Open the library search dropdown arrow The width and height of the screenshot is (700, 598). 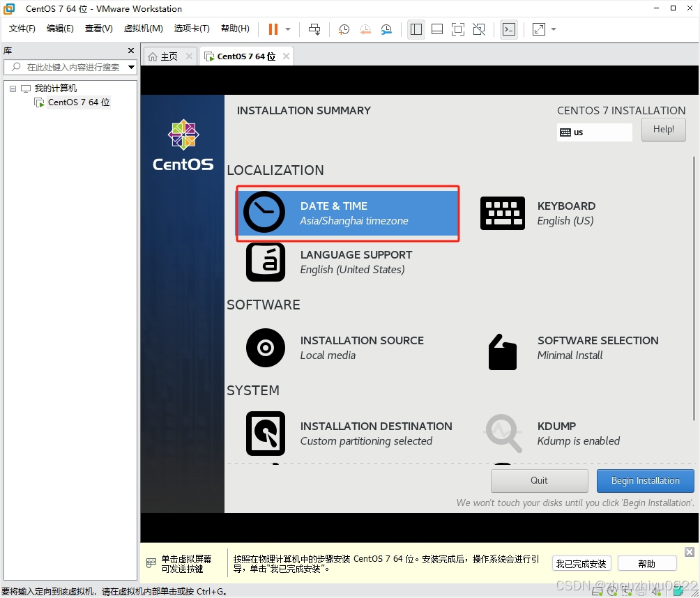pos(131,68)
